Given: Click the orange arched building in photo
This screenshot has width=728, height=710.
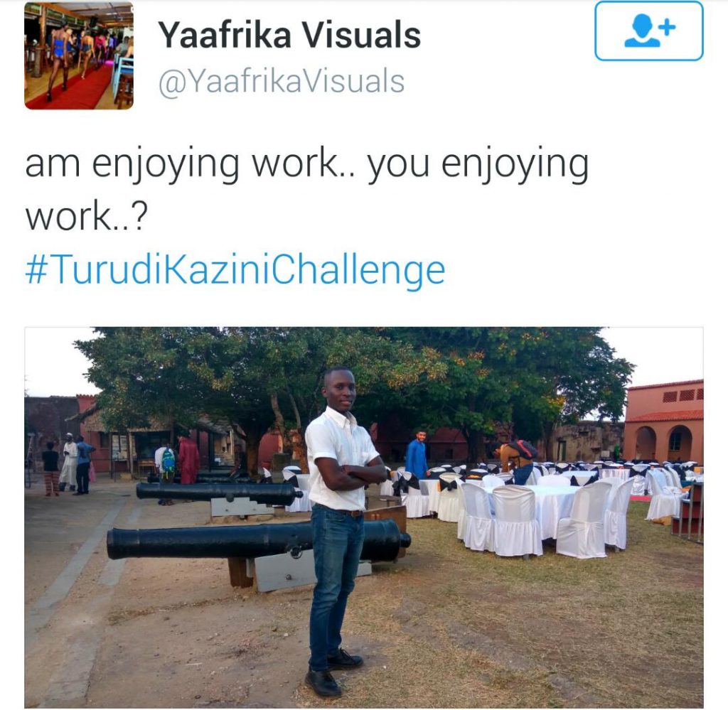Looking at the screenshot, I should coord(664,421).
